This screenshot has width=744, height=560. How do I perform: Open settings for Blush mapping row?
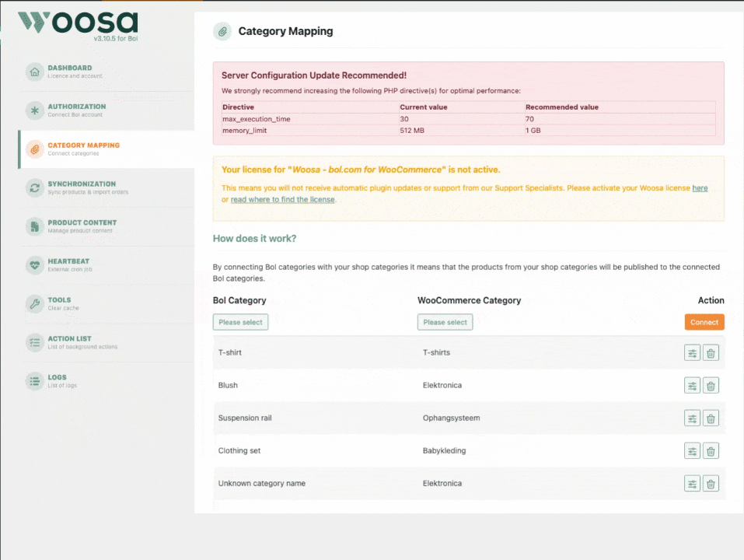click(x=692, y=386)
